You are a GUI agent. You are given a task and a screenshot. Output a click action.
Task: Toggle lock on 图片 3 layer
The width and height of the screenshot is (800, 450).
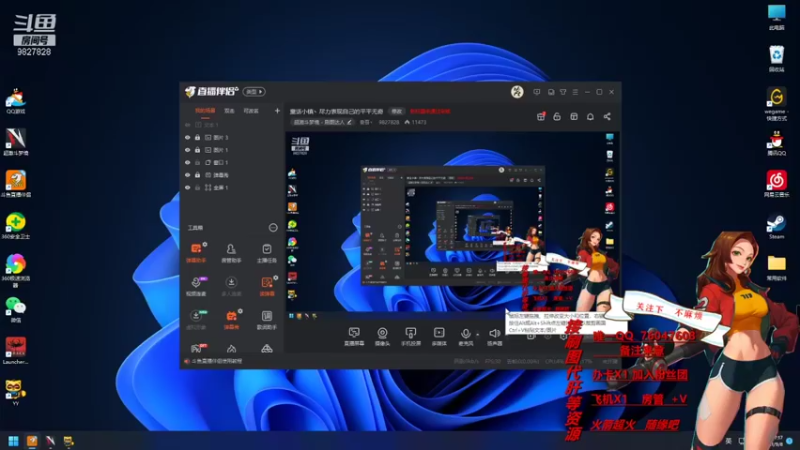[x=197, y=137]
